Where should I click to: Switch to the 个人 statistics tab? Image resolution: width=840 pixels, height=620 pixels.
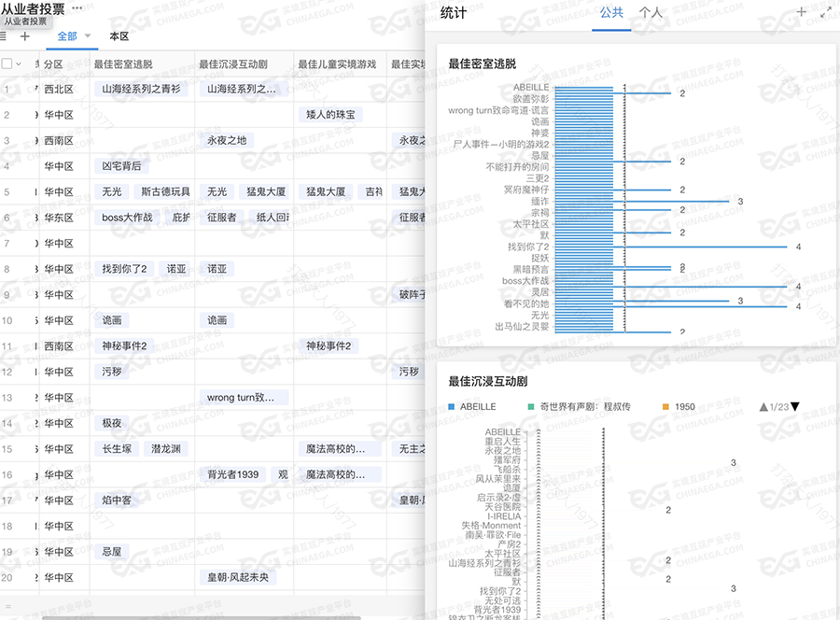[651, 13]
